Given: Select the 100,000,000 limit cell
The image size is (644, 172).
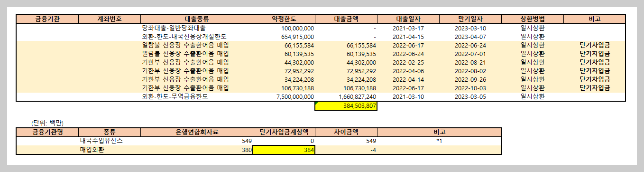Looking at the screenshot, I should [x=284, y=28].
